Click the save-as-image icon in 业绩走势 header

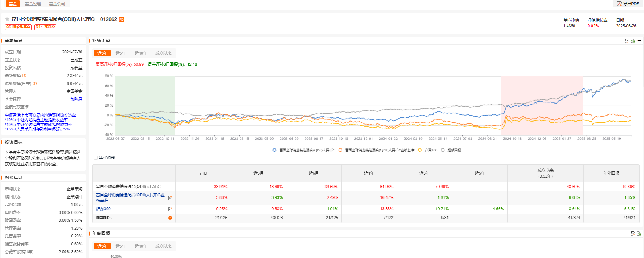[626, 40]
